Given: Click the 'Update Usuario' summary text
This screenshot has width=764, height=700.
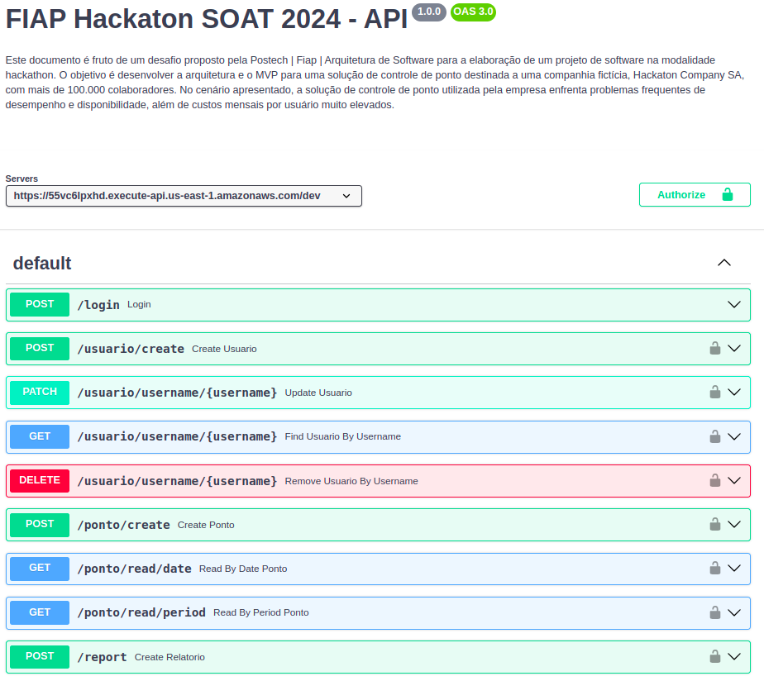Looking at the screenshot, I should [x=318, y=393].
